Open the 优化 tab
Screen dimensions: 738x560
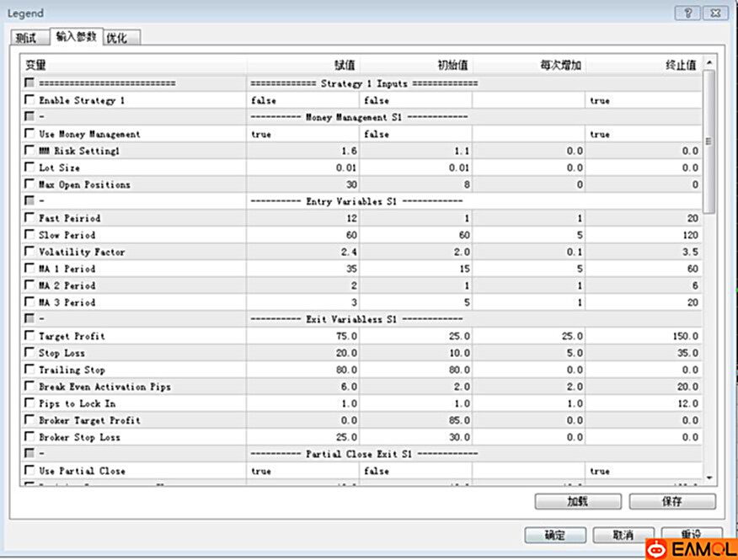tap(117, 38)
